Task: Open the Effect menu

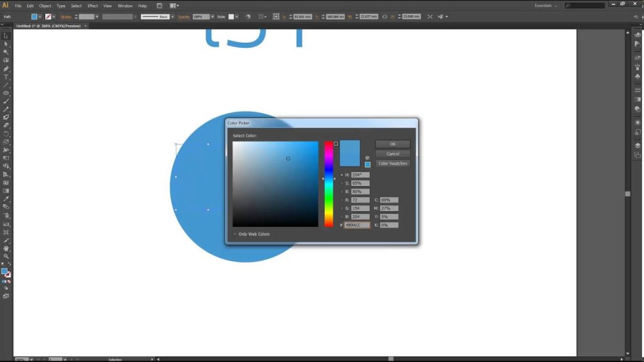Action: click(x=92, y=6)
